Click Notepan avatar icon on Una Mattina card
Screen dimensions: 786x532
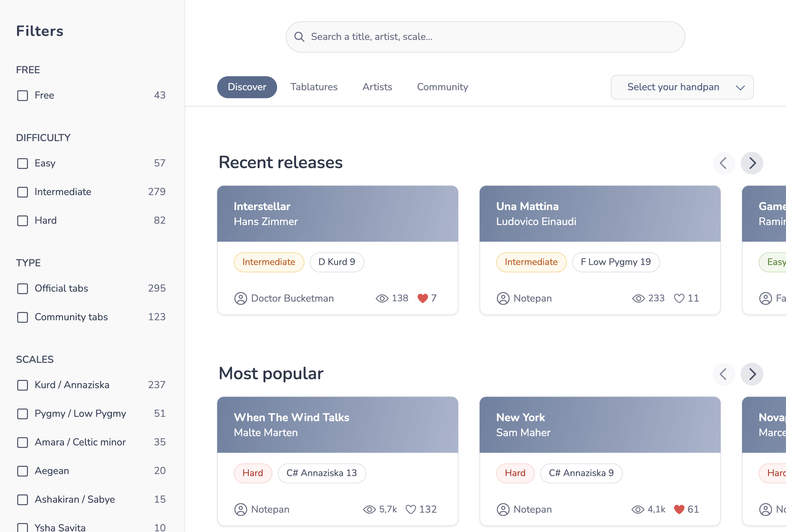click(503, 298)
